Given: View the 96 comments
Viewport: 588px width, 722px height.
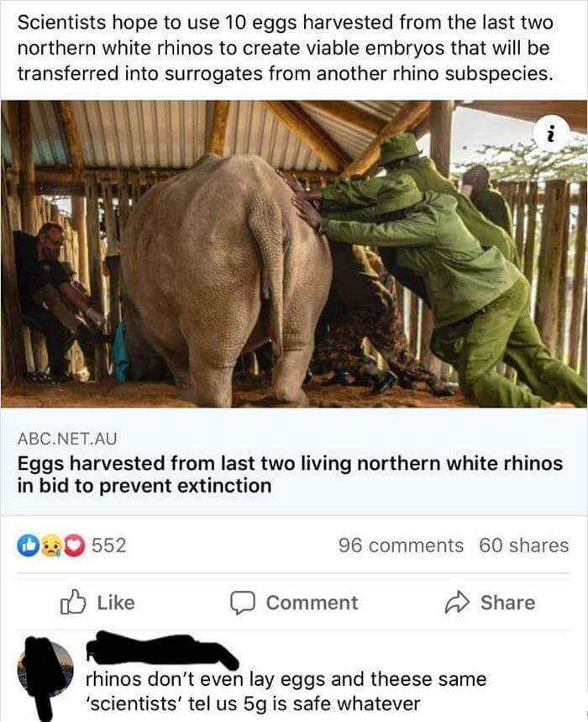Looking at the screenshot, I should click(401, 545).
